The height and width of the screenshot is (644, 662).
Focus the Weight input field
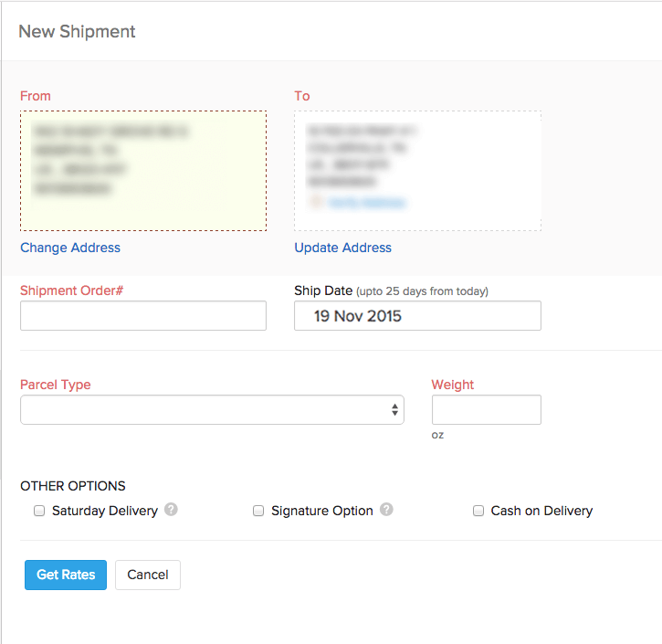(487, 409)
